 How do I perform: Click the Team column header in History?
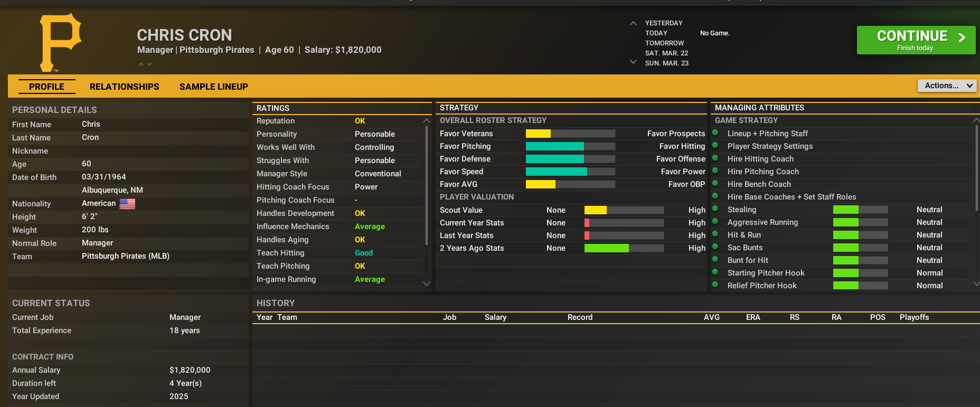tap(287, 317)
